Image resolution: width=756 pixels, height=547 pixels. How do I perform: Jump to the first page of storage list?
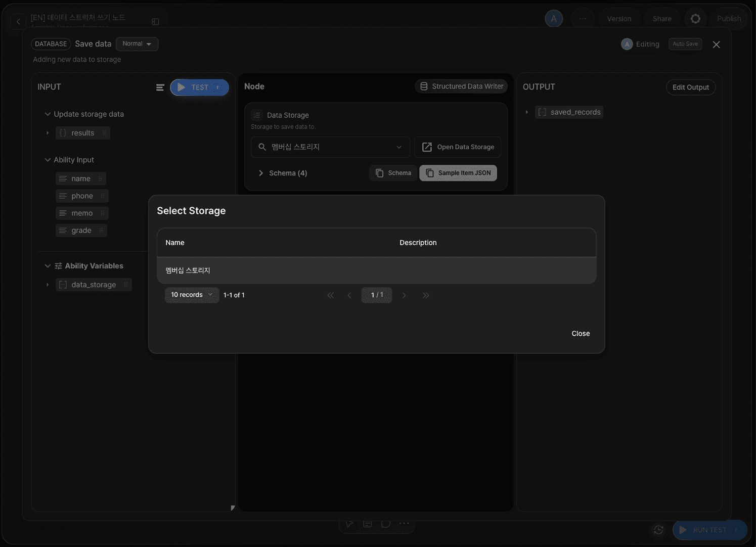click(x=330, y=295)
